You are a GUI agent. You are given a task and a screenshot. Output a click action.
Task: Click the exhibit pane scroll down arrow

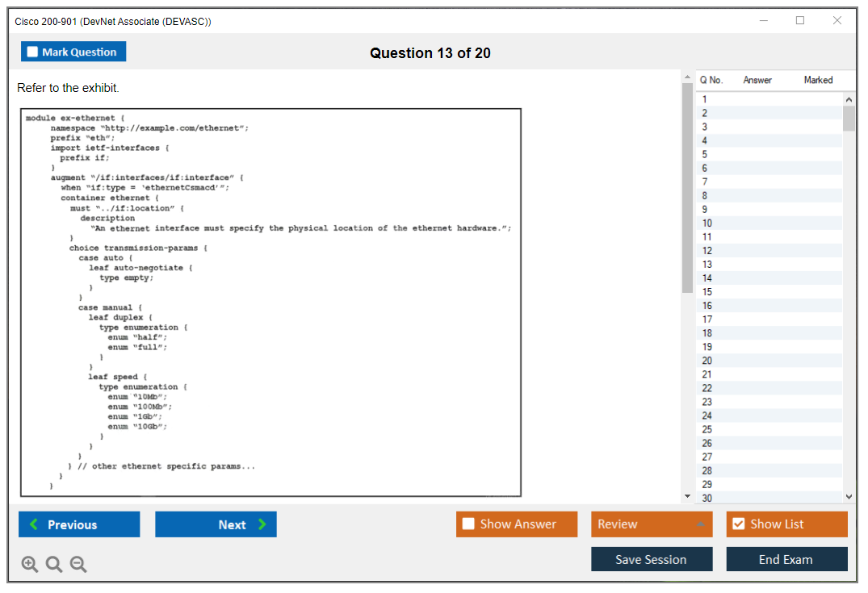(687, 496)
